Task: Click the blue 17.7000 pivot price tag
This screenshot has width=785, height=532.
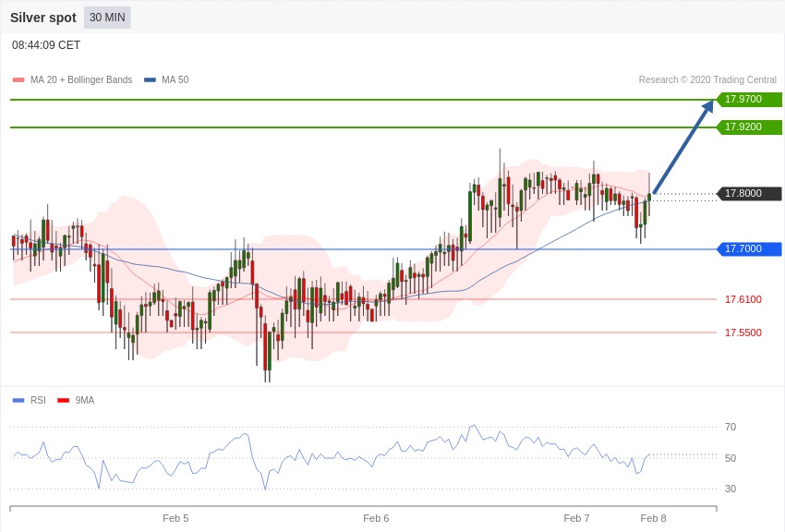Action: [749, 249]
